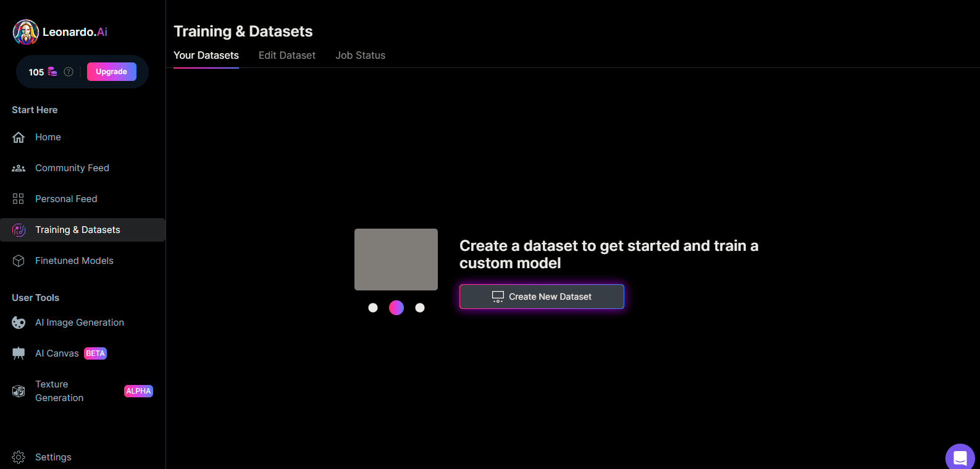Click the Leonardo.Ai logo avatar

26,32
